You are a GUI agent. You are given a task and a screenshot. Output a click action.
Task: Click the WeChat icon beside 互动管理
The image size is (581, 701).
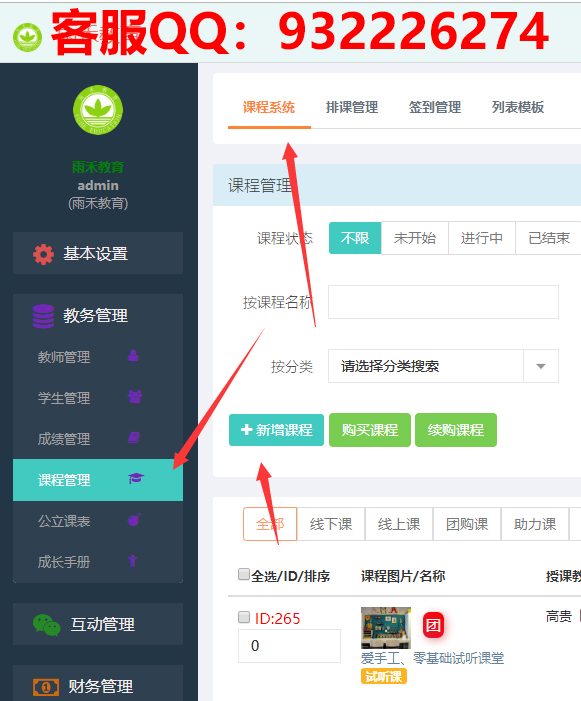pyautogui.click(x=46, y=625)
